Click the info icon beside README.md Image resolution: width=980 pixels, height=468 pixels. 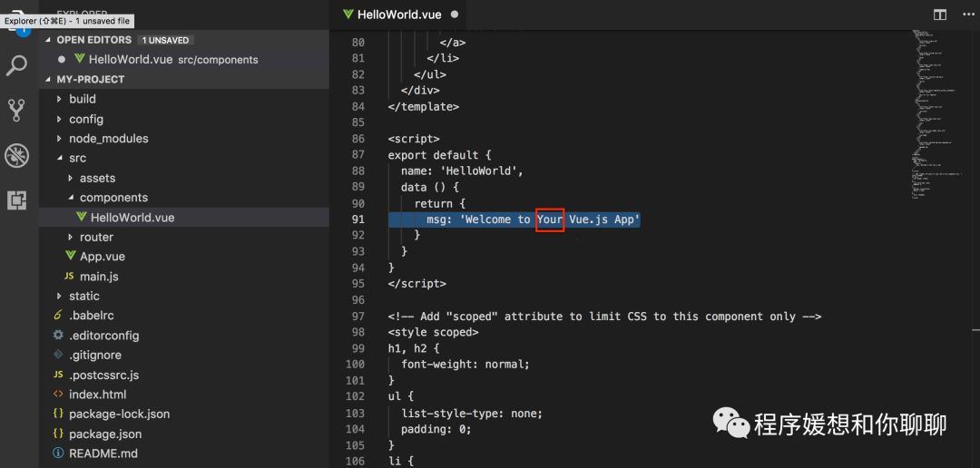click(x=59, y=453)
